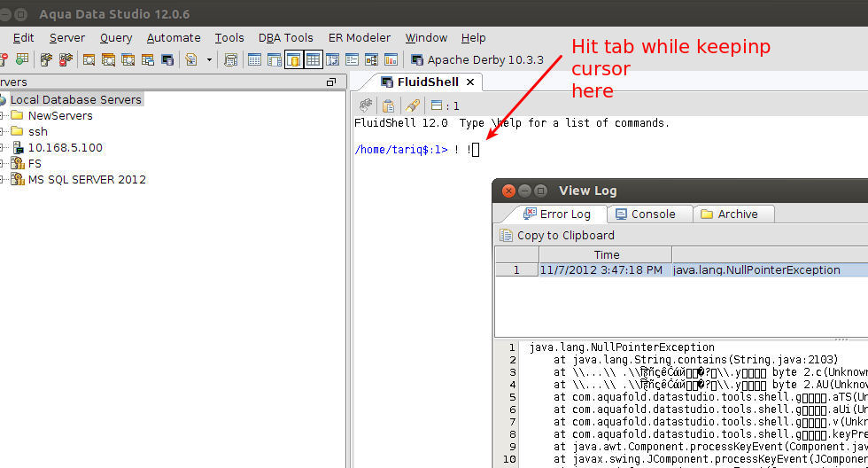The width and height of the screenshot is (868, 468).
Task: Click the FluidShell terminal database icon in toolbar
Action: pos(167,59)
